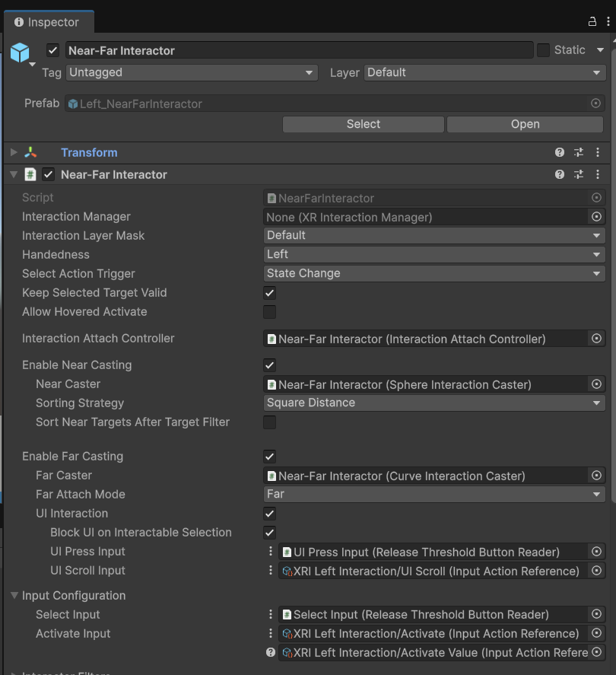This screenshot has height=675, width=616.
Task: Click the prefab Select button
Action: (364, 124)
